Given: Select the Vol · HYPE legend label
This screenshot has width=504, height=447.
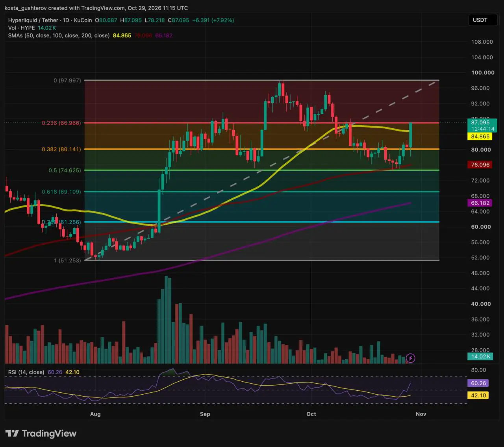Looking at the screenshot, I should click(x=21, y=28).
